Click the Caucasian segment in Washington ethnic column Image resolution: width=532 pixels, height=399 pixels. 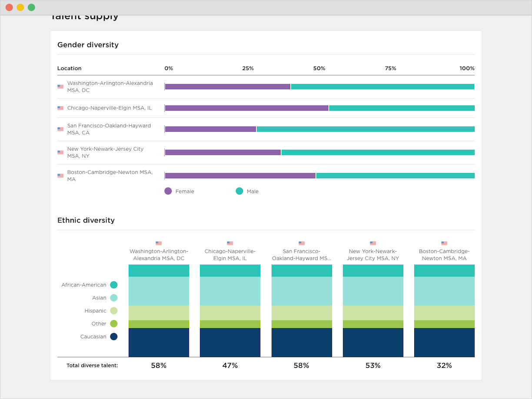coord(159,342)
